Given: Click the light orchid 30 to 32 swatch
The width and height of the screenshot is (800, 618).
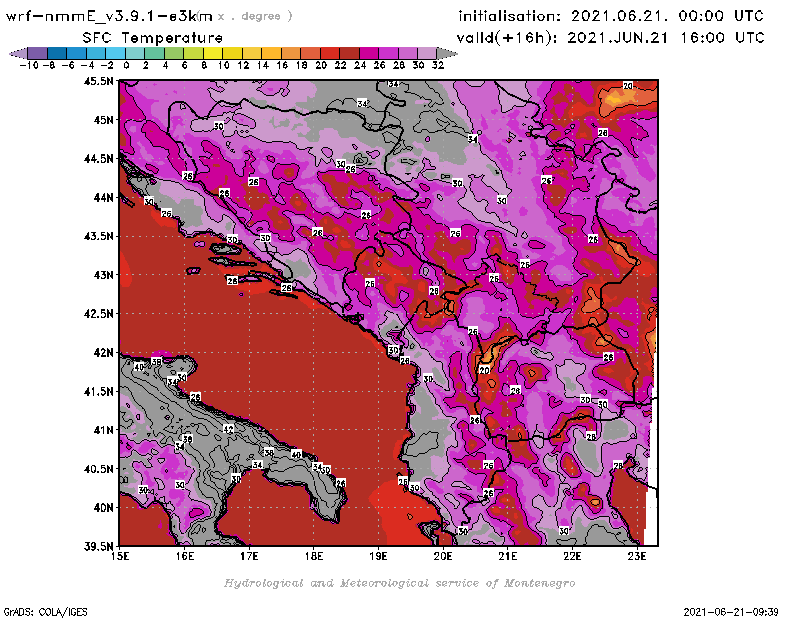Looking at the screenshot, I should (x=427, y=53).
